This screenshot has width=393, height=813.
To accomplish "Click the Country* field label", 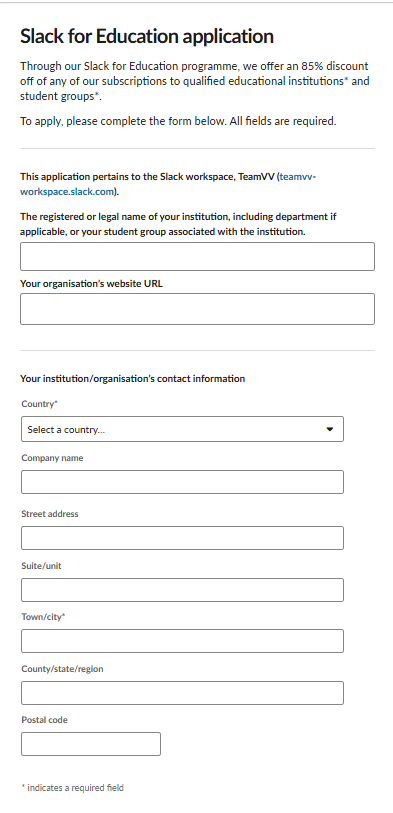I will [x=39, y=404].
